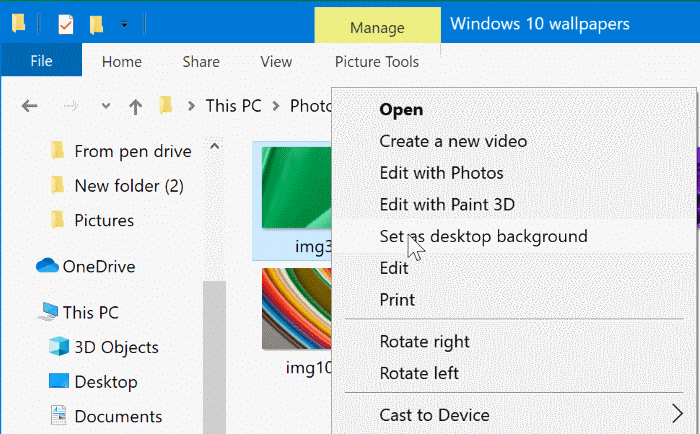Select the green wallpaper thumbnail
Screen dimensions: 700x434
click(296, 188)
